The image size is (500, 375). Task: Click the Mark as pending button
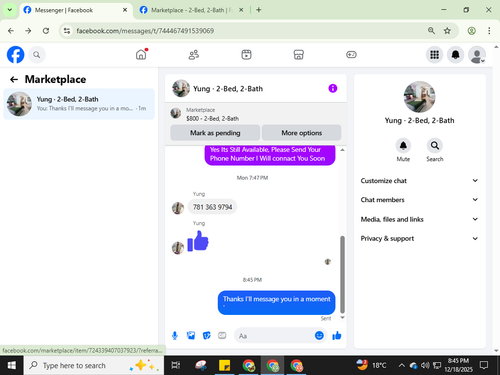(215, 133)
